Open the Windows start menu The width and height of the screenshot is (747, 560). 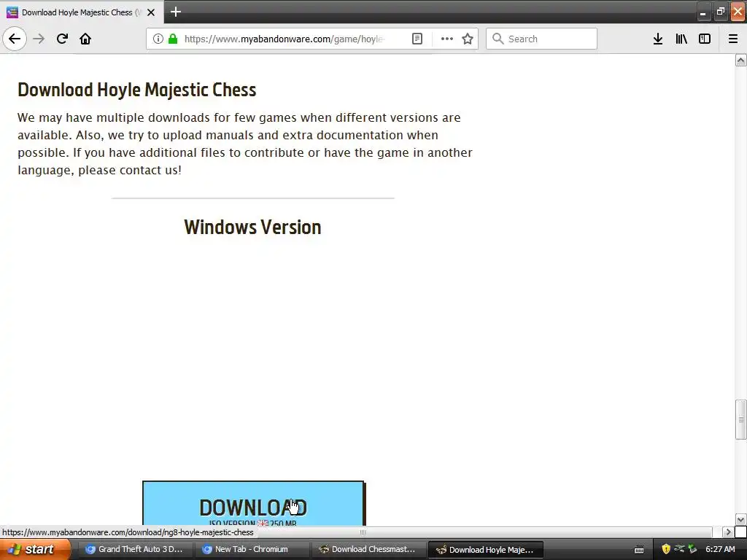pyautogui.click(x=35, y=549)
